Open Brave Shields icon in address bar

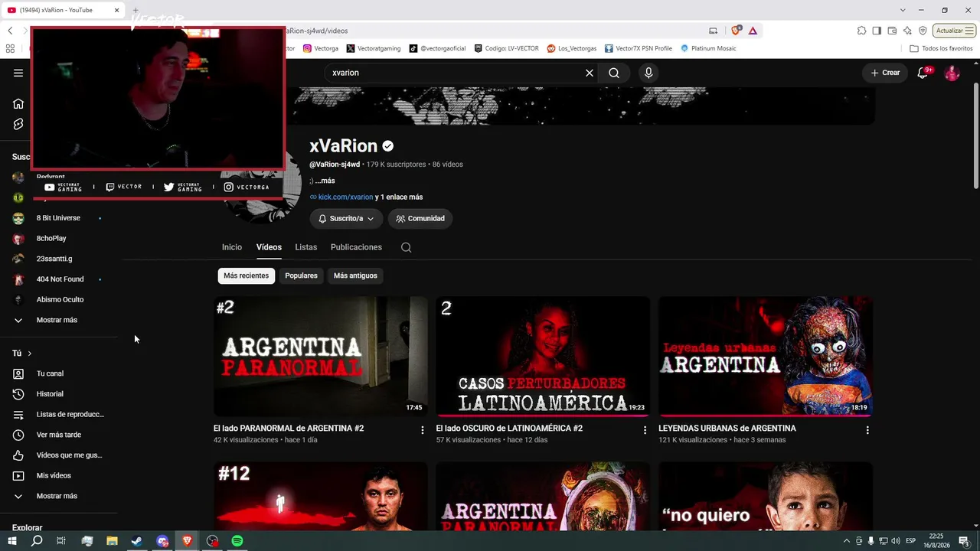coord(737,31)
